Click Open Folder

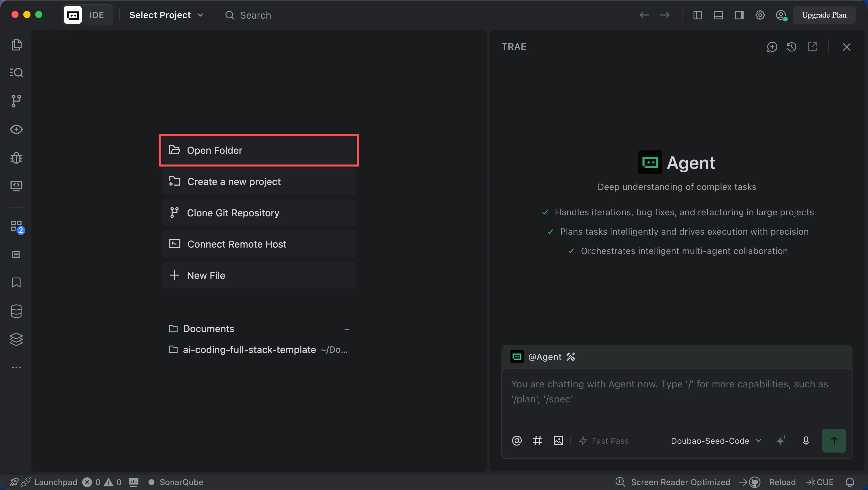[259, 150]
